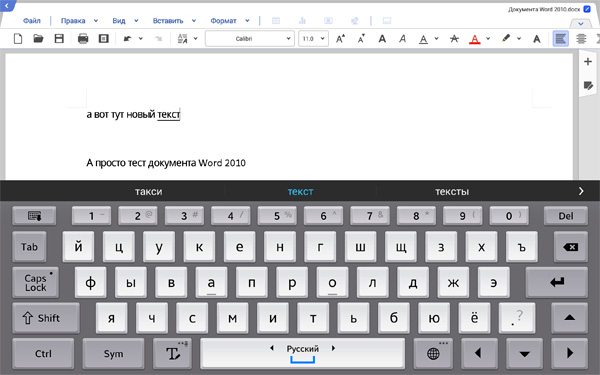The height and width of the screenshot is (375, 600).
Task: Choose the suggestion тексты
Action: pyautogui.click(x=452, y=191)
